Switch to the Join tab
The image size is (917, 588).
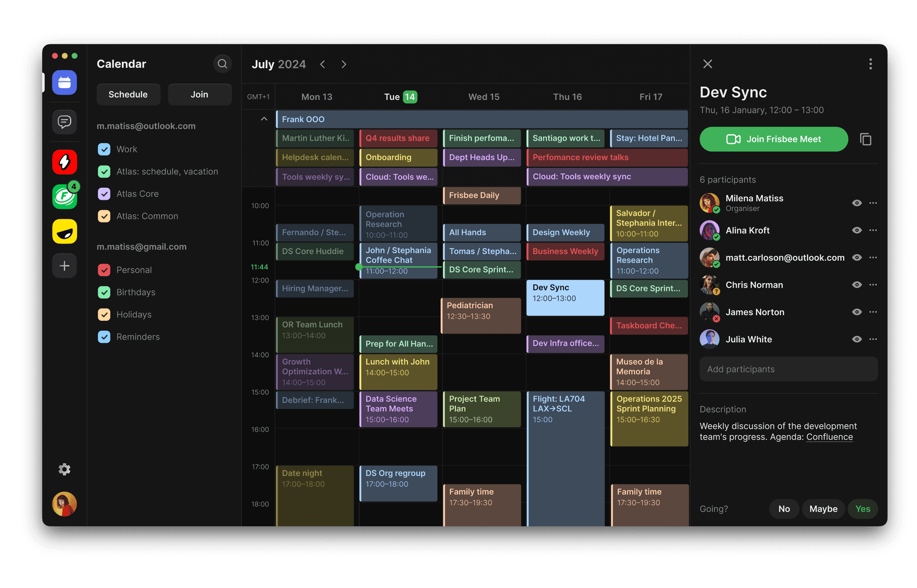click(199, 94)
